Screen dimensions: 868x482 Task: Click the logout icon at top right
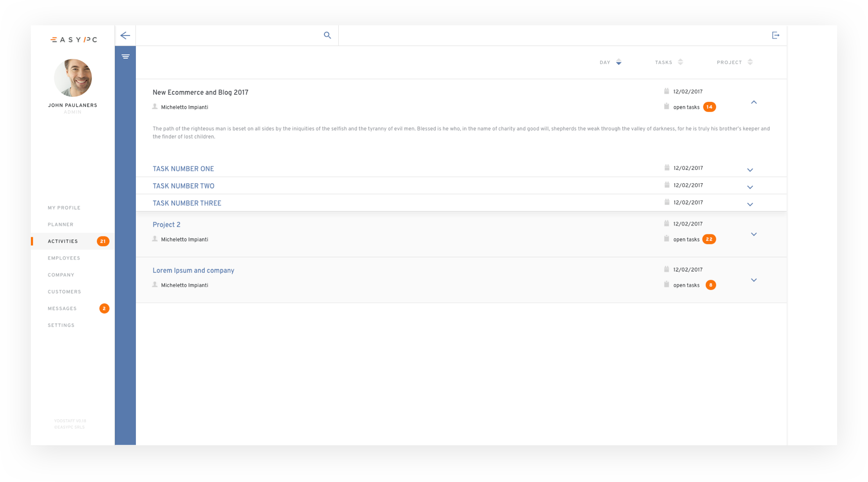coord(776,36)
